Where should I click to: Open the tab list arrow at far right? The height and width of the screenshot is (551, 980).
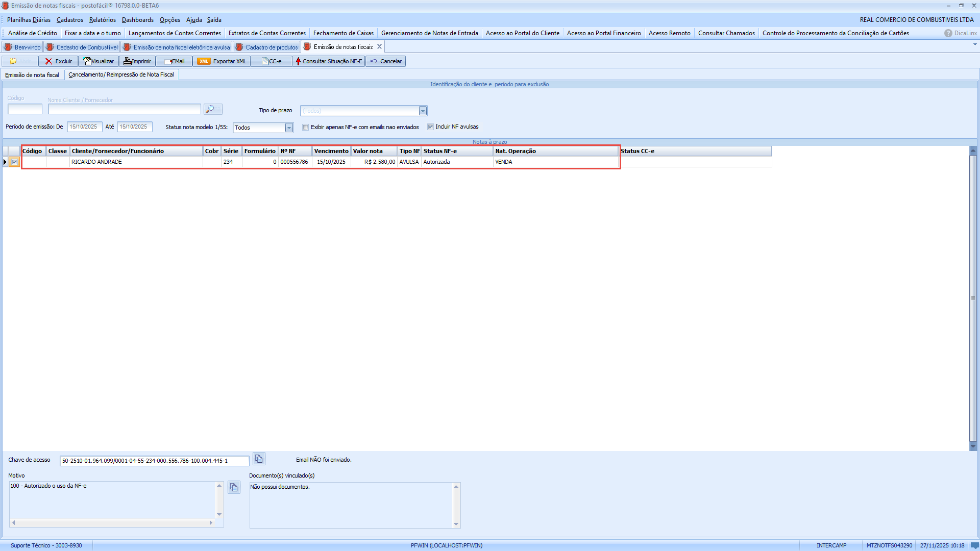tap(975, 45)
